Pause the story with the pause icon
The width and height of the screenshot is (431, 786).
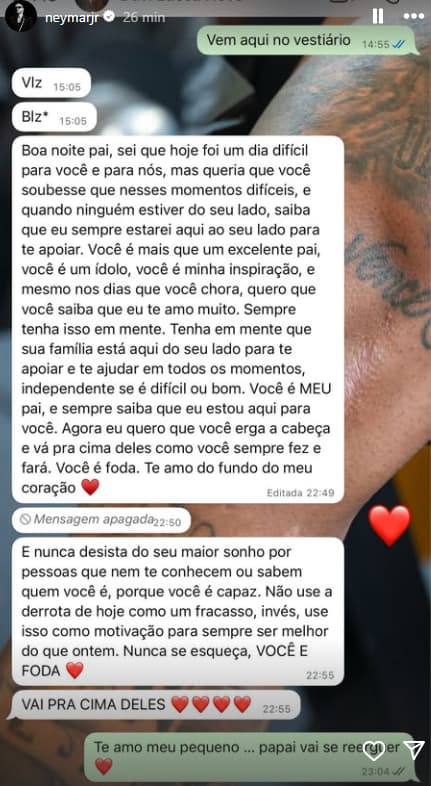pos(378,17)
